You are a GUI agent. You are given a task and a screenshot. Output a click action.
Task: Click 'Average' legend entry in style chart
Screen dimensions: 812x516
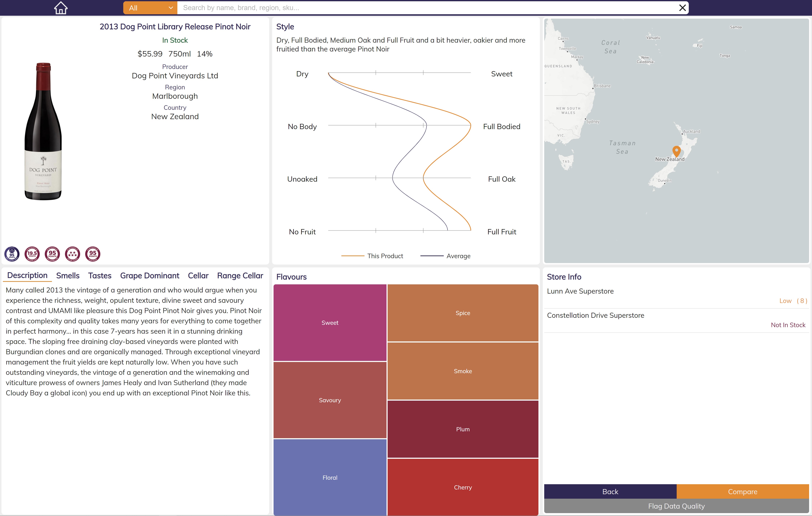click(445, 256)
